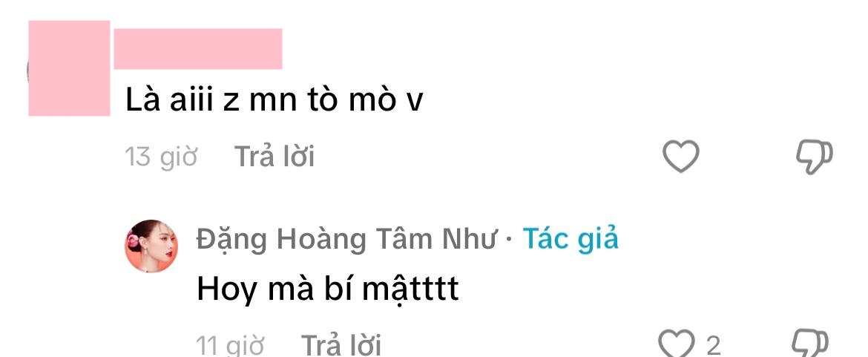Viewport: 868px width, 357px height.
Task: Click the reply text "Hoy mà bí mậtttt"
Action: 328,289
